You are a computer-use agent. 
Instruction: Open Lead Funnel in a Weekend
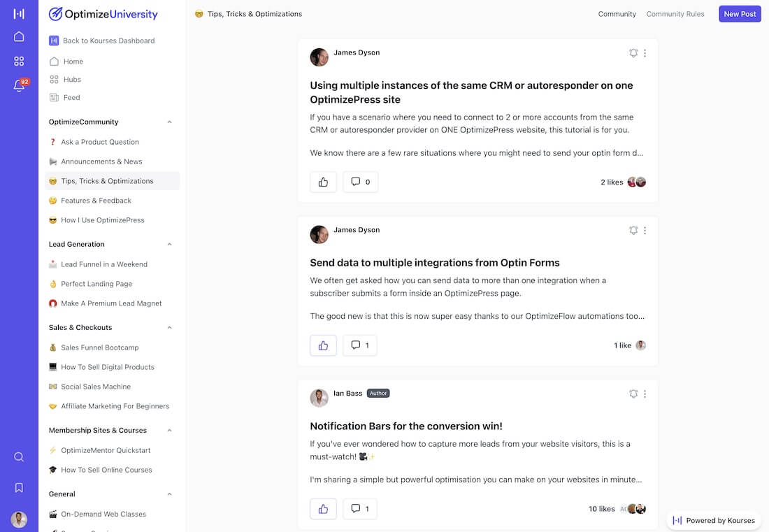point(112,264)
